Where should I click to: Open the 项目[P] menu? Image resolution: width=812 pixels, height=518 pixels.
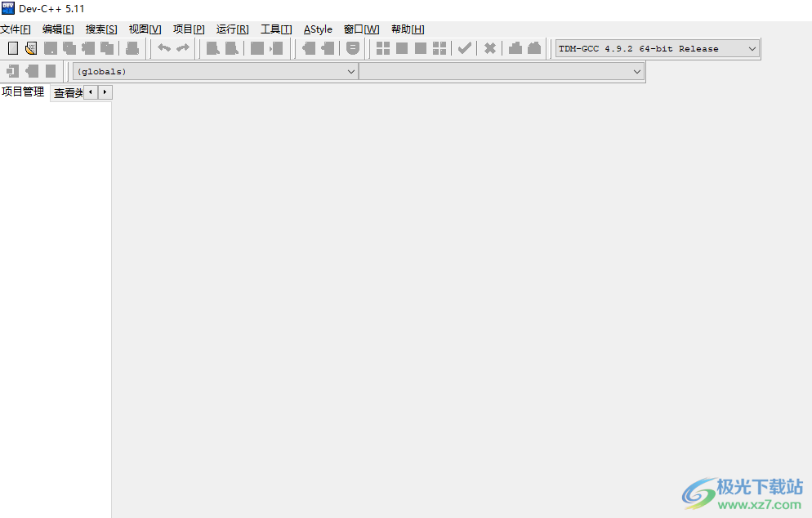click(189, 29)
